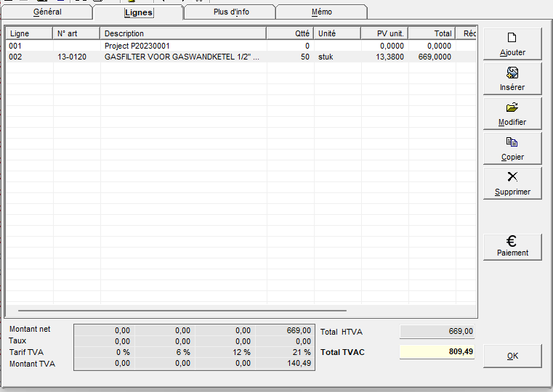This screenshot has height=392, width=553.
Task: Open the Mémo tab
Action: 322,12
